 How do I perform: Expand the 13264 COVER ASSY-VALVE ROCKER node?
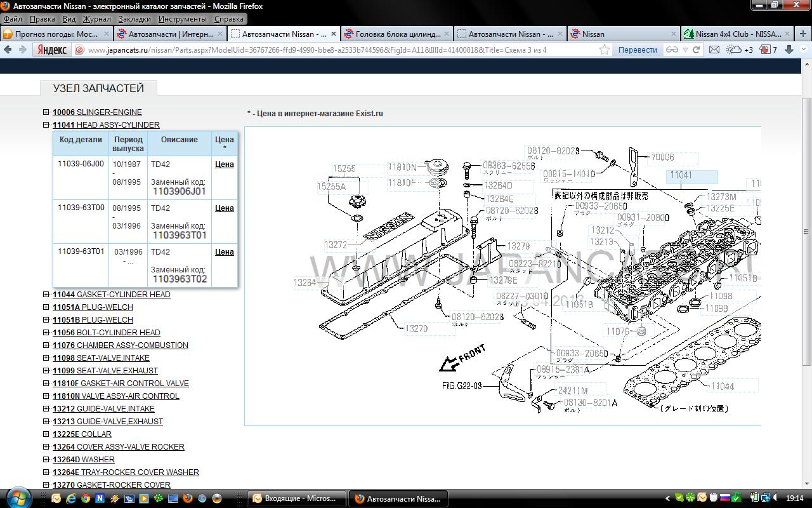tap(46, 447)
